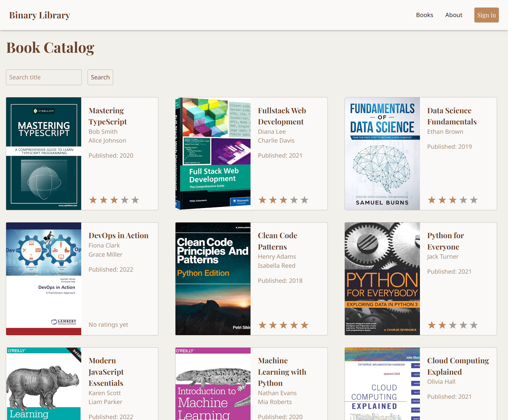Click into the Search title field

coord(43,77)
